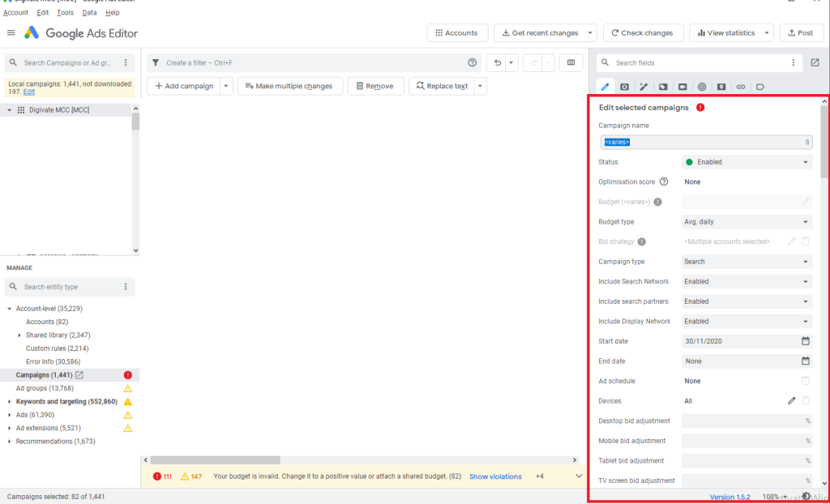This screenshot has width=830, height=504.
Task: Open the hamburger navigation menu
Action: tap(11, 33)
